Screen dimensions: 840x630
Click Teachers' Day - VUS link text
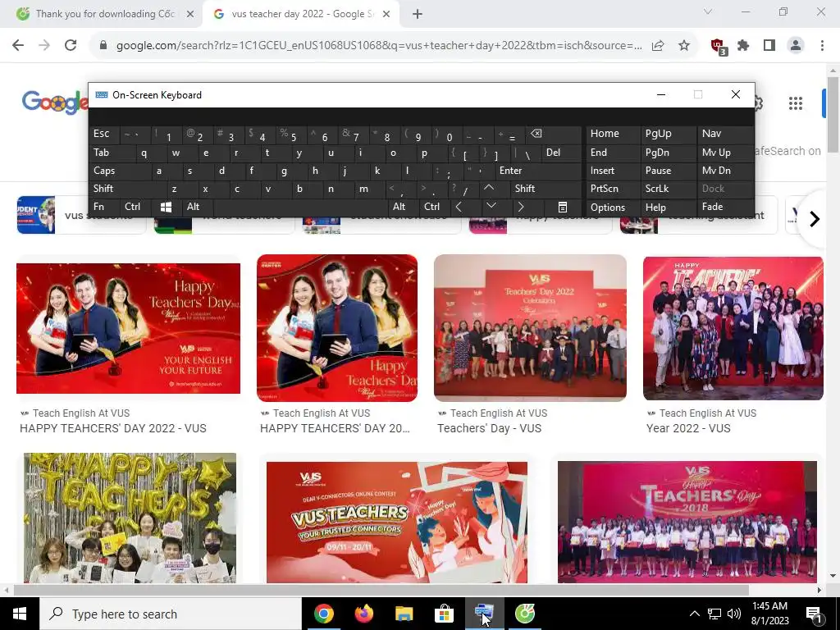489,428
